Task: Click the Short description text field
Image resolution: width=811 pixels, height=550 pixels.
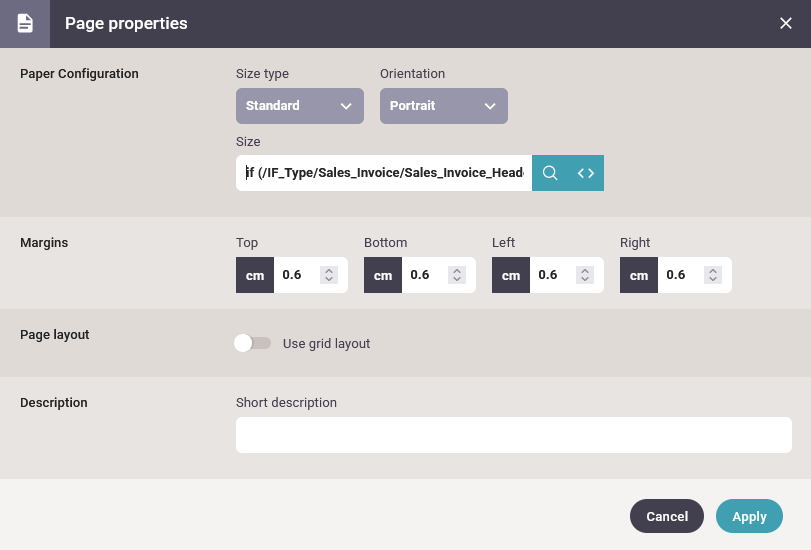Action: 514,435
